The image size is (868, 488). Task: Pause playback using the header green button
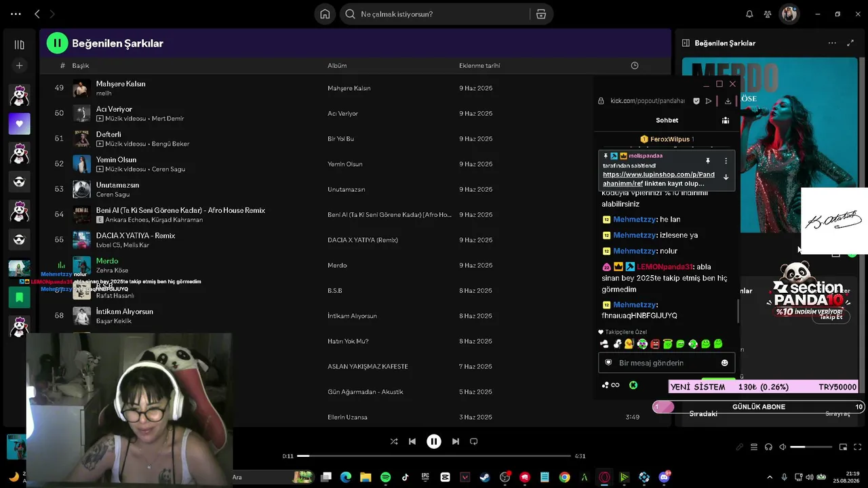click(57, 43)
